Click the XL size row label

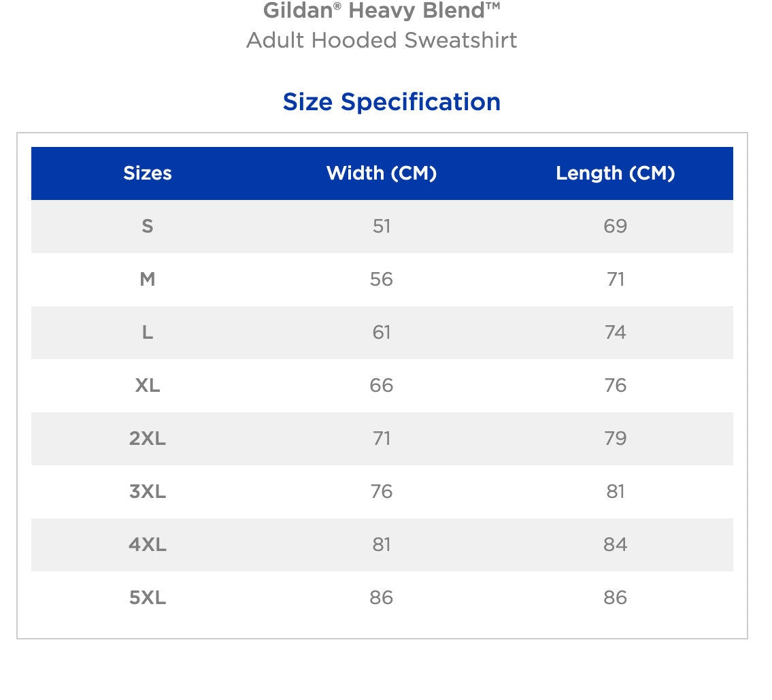[x=148, y=386]
